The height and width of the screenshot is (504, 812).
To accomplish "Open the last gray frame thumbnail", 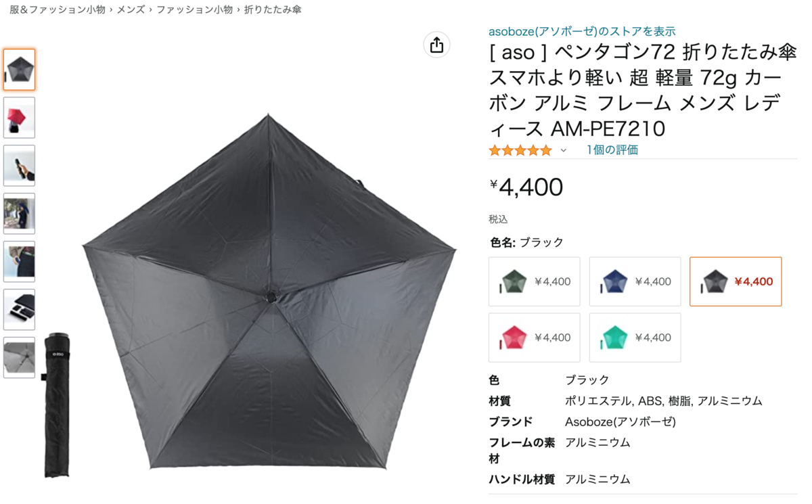I will [19, 358].
